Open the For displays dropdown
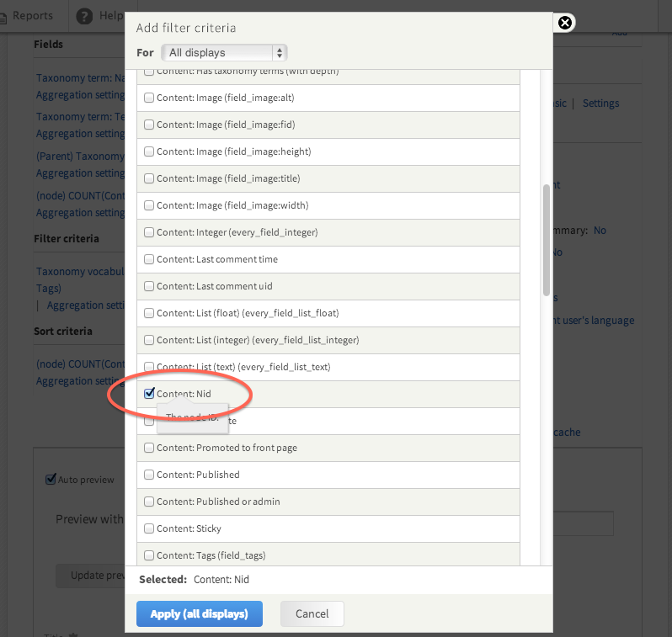 224,53
